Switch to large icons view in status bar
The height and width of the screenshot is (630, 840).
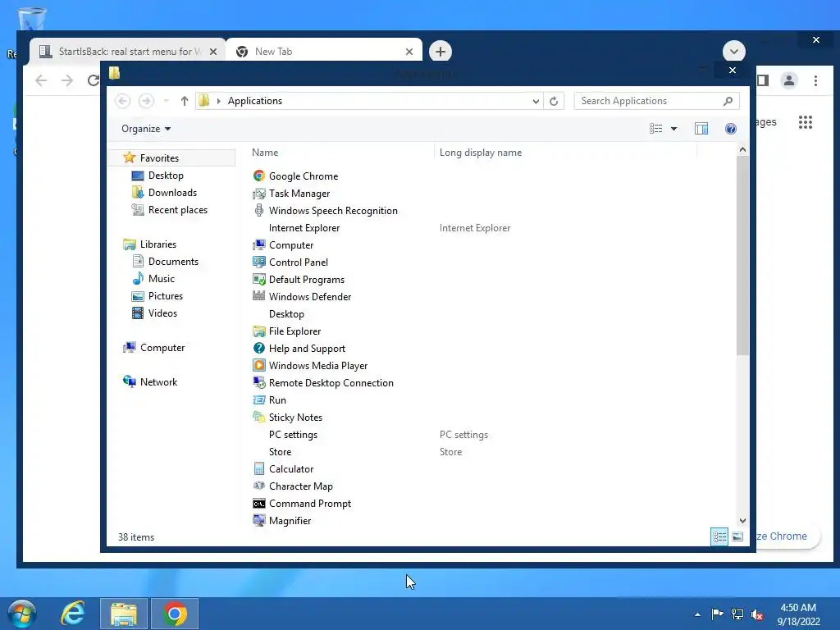(737, 536)
